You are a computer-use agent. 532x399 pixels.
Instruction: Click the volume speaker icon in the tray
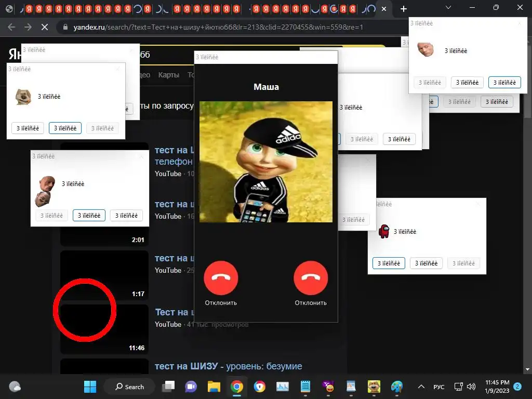471,387
